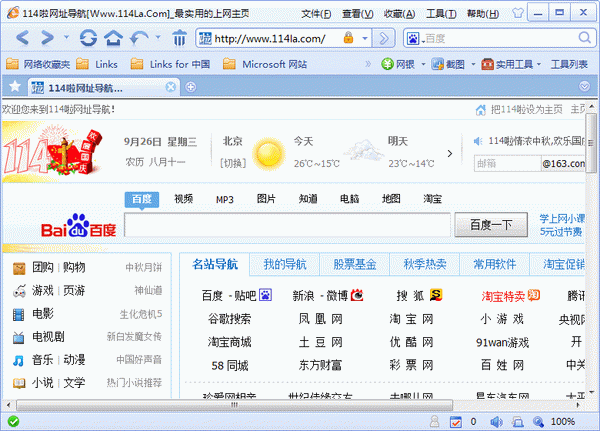The width and height of the screenshot is (600, 431).
Task: Switch to the 股票基金 tab
Action: 355,264
